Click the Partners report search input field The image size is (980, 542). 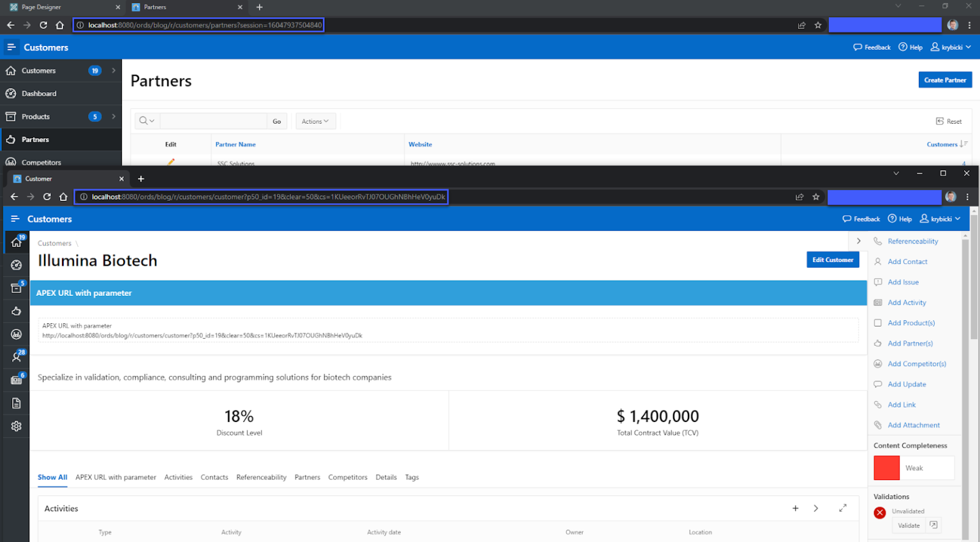213,121
